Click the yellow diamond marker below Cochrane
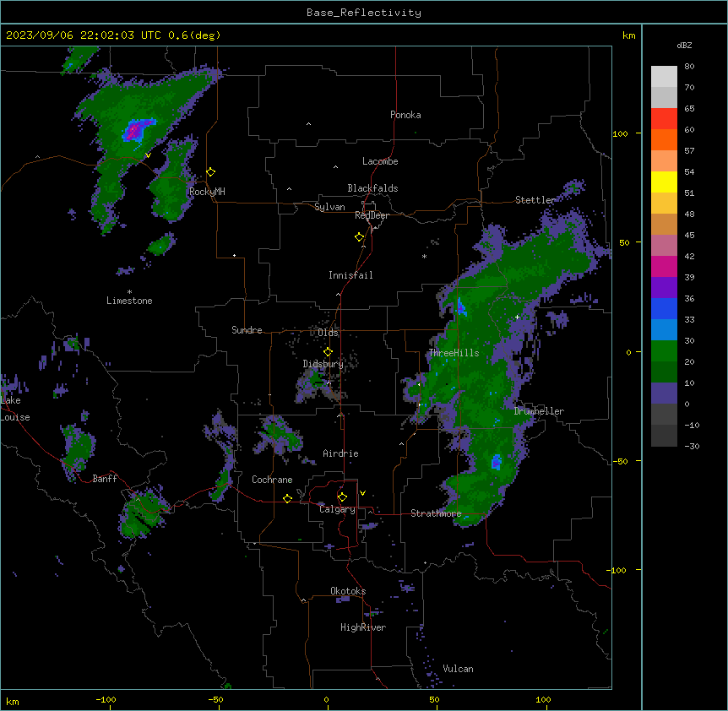Image resolution: width=728 pixels, height=711 pixels. coord(287,498)
